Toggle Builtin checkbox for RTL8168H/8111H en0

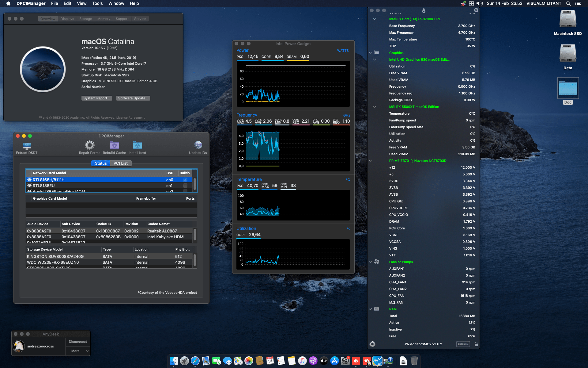[x=185, y=180]
